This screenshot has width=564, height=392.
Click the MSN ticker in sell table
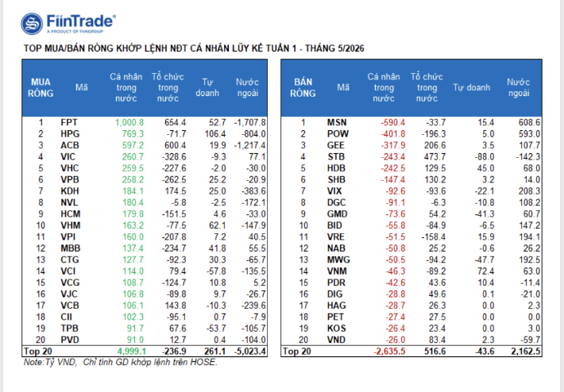337,122
